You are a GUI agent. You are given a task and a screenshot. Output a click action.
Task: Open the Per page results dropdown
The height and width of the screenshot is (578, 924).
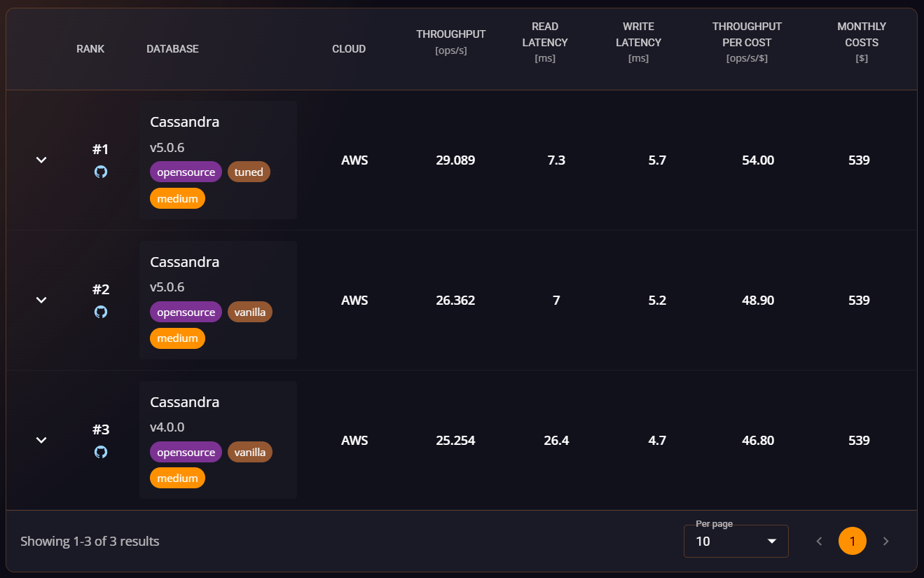[736, 541]
